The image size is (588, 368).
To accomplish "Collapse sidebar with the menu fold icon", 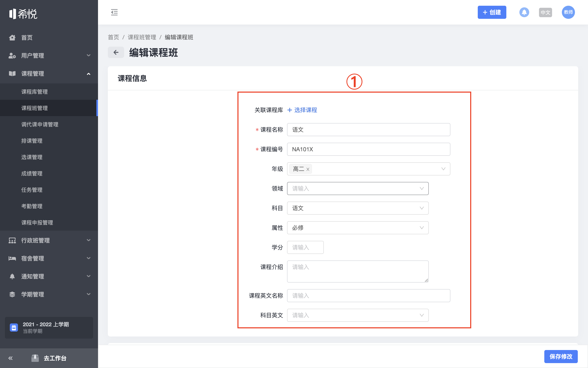I will pyautogui.click(x=114, y=12).
